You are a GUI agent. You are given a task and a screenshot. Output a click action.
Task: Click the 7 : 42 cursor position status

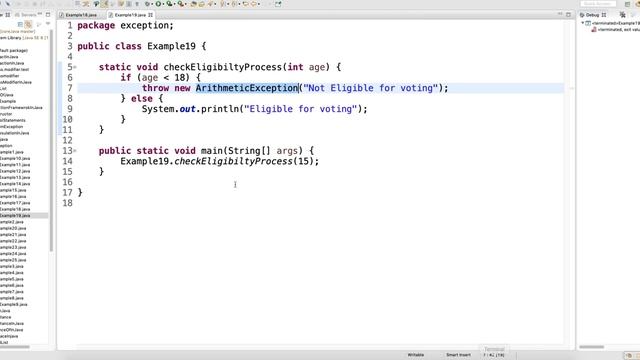[494, 355]
